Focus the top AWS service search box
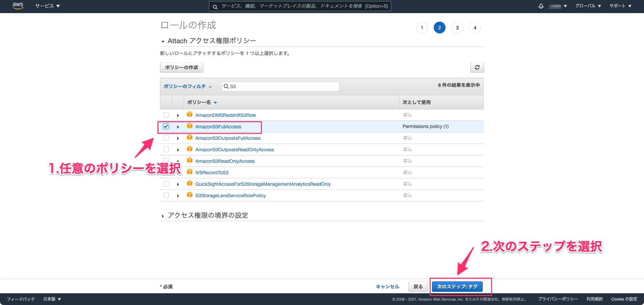 point(300,6)
